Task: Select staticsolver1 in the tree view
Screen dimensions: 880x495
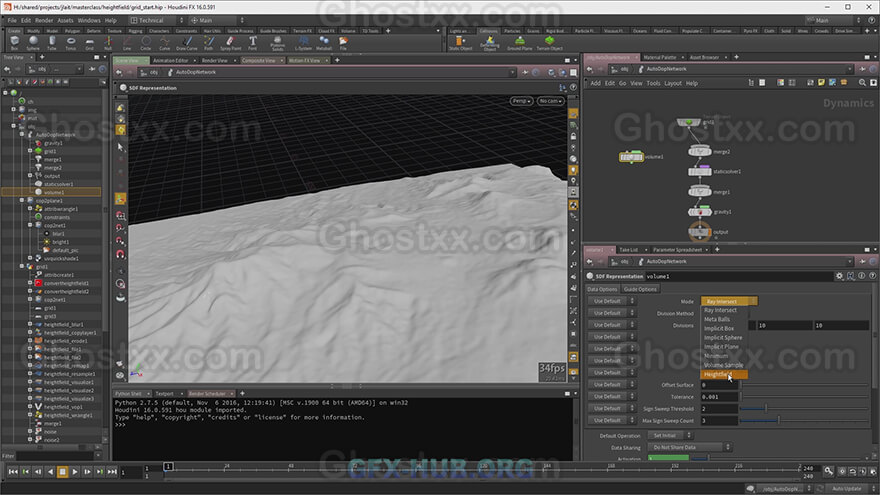Action: click(58, 184)
